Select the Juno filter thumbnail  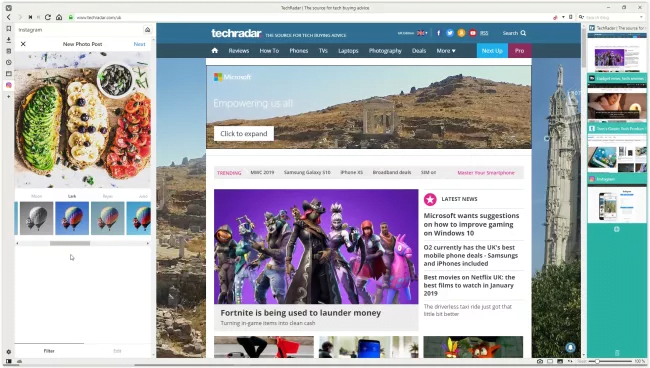(138, 218)
